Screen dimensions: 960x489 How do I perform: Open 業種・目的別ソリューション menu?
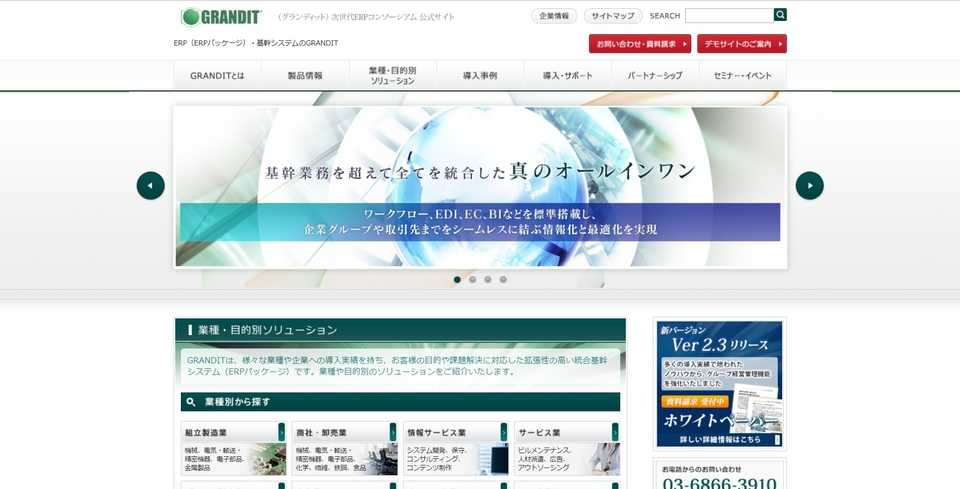click(392, 76)
